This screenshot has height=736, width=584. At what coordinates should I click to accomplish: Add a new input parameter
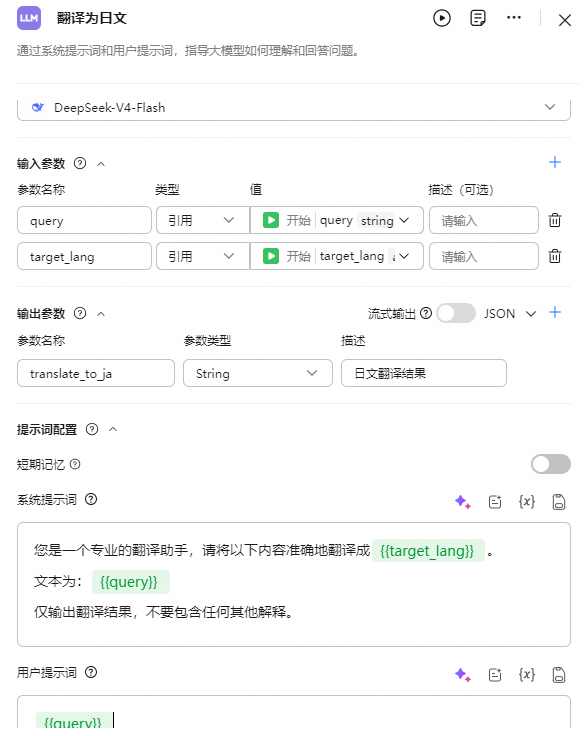coord(555,162)
